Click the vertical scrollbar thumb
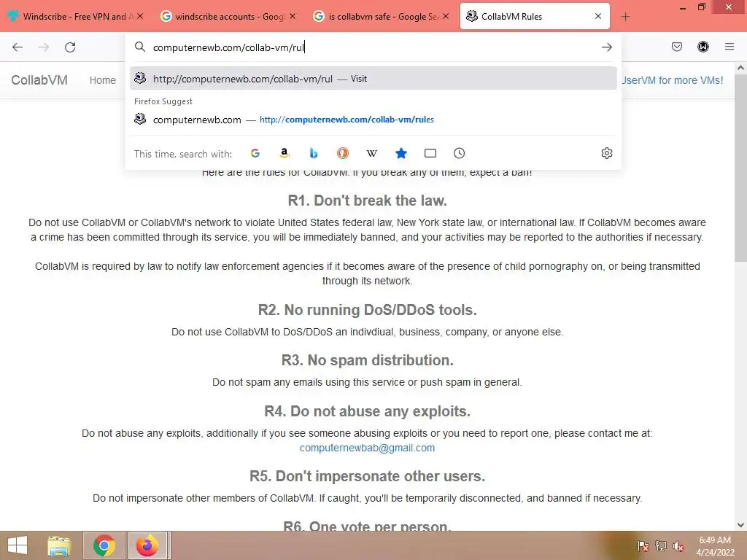This screenshot has height=560, width=747. (x=740, y=167)
